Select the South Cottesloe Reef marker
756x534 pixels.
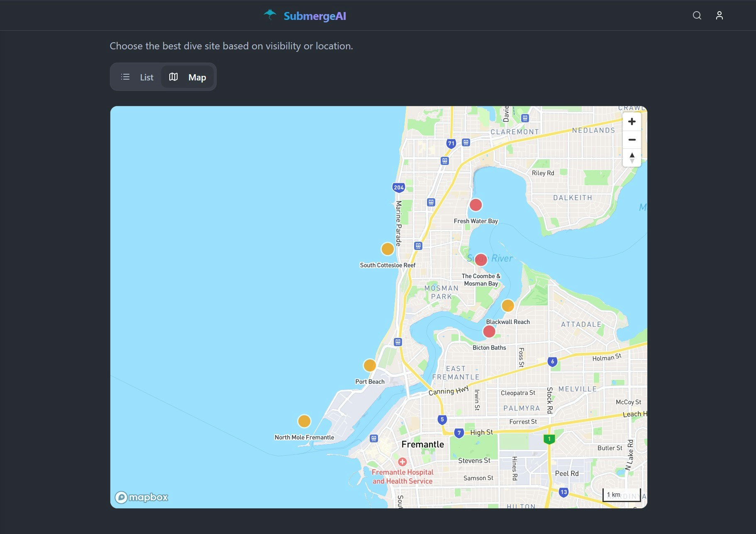click(387, 249)
